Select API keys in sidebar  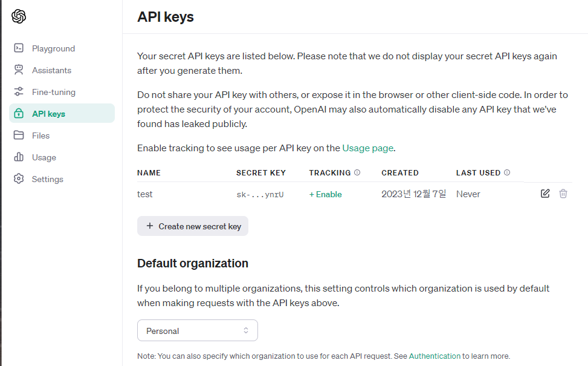(62, 113)
